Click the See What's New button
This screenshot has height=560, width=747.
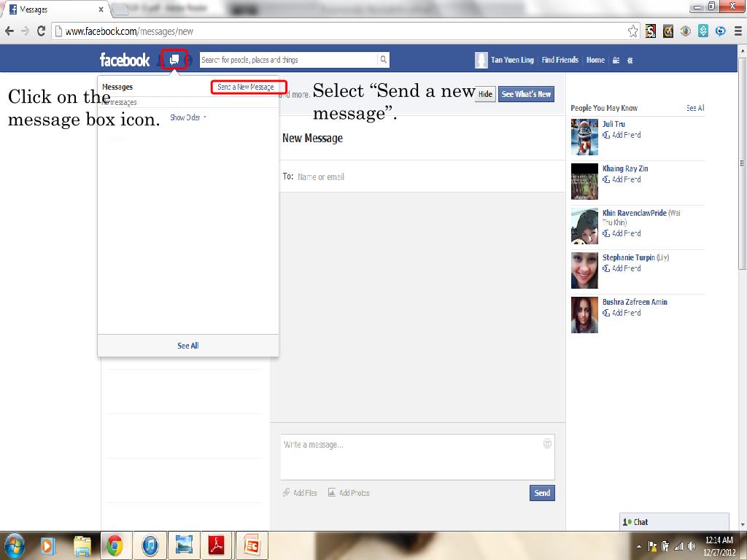point(526,94)
